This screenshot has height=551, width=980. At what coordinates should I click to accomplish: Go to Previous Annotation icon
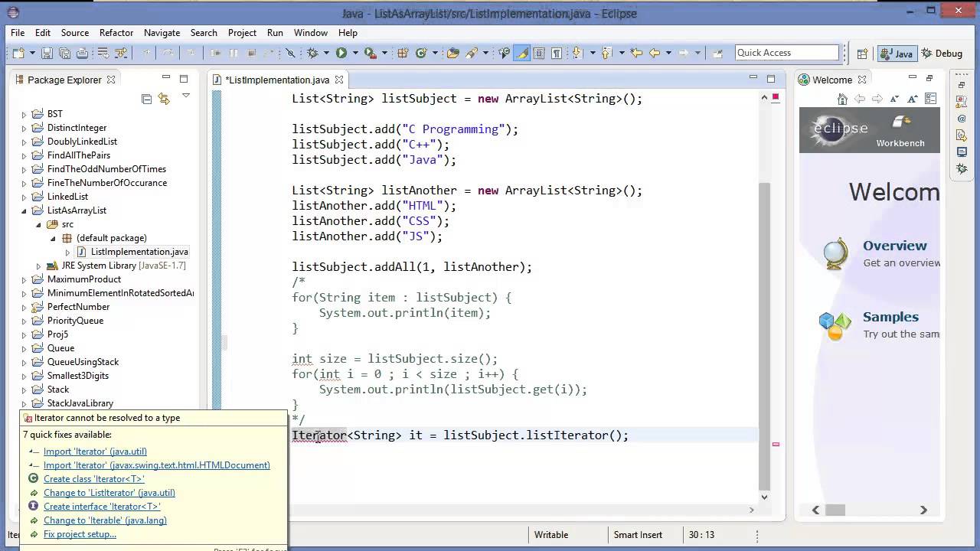pyautogui.click(x=607, y=53)
